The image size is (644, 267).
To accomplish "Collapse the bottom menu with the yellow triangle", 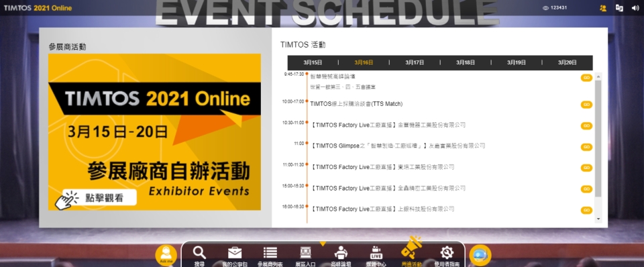I will click(x=323, y=244).
